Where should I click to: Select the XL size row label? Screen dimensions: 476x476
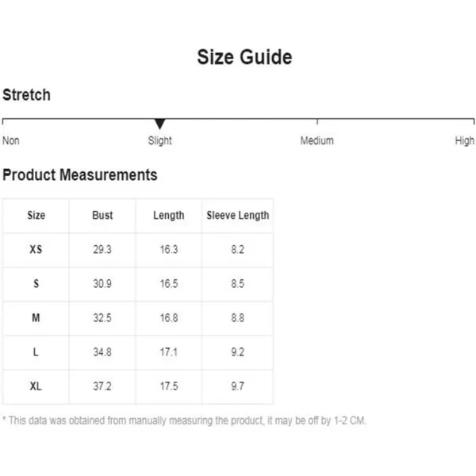pyautogui.click(x=36, y=386)
